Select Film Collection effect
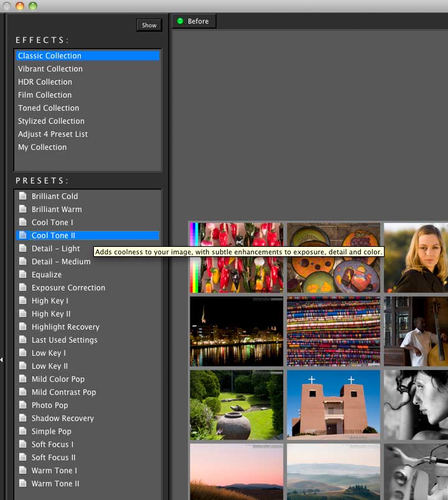This screenshot has height=500, width=448. (x=88, y=95)
